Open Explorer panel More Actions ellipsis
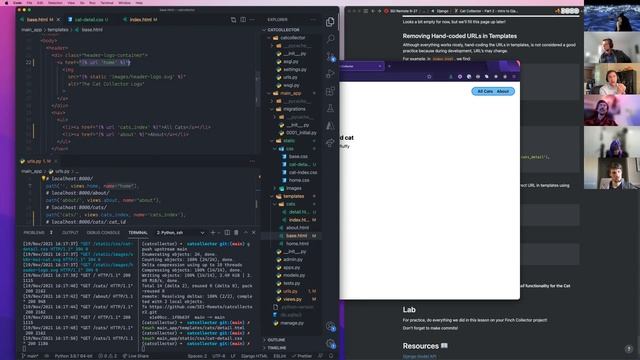This screenshot has width=640, height=360. 313,20
